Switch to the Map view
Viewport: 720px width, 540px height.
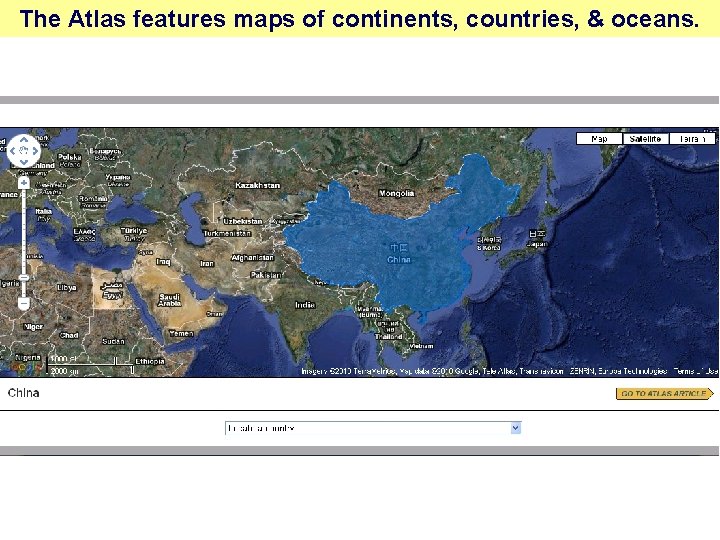pyautogui.click(x=599, y=139)
